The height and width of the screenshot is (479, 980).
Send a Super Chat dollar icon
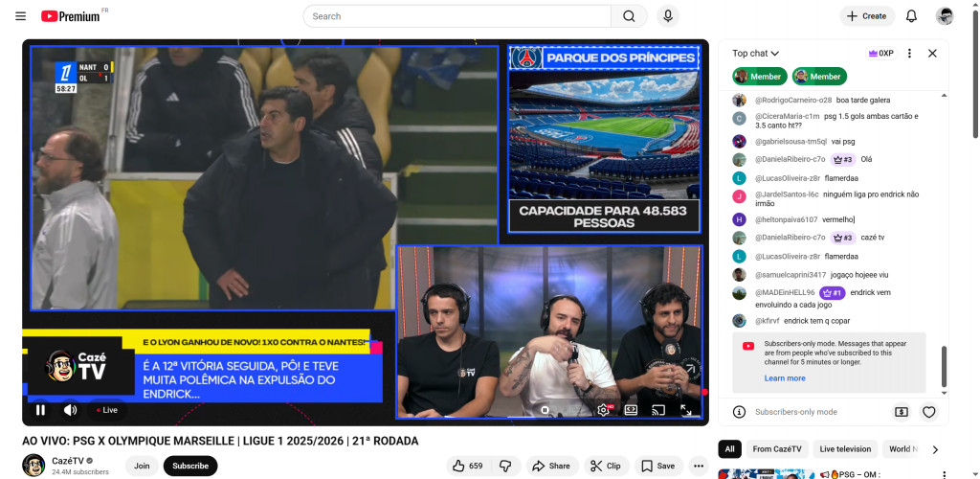click(902, 412)
